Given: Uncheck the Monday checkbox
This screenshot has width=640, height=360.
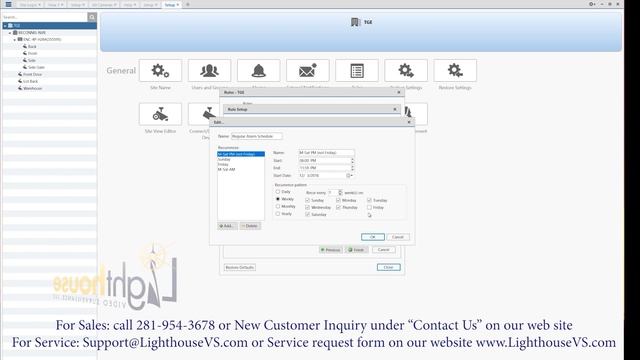Looking at the screenshot, I should (338, 200).
